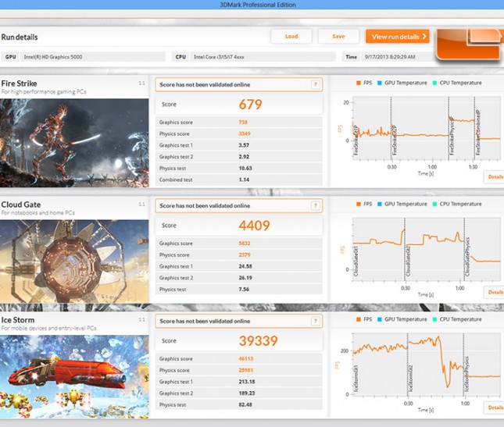Image resolution: width=504 pixels, height=427 pixels.
Task: Toggle CPU Temperature legend in Fire Strike chart
Action: (457, 83)
